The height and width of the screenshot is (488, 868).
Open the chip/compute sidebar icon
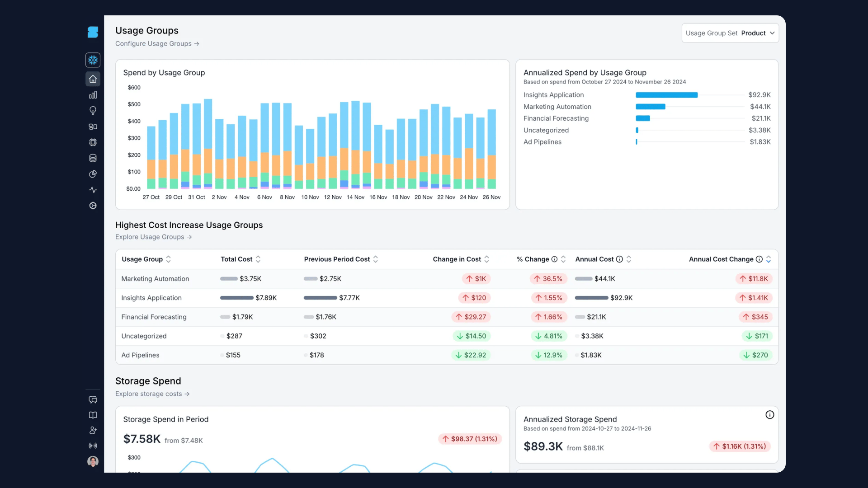click(x=93, y=142)
